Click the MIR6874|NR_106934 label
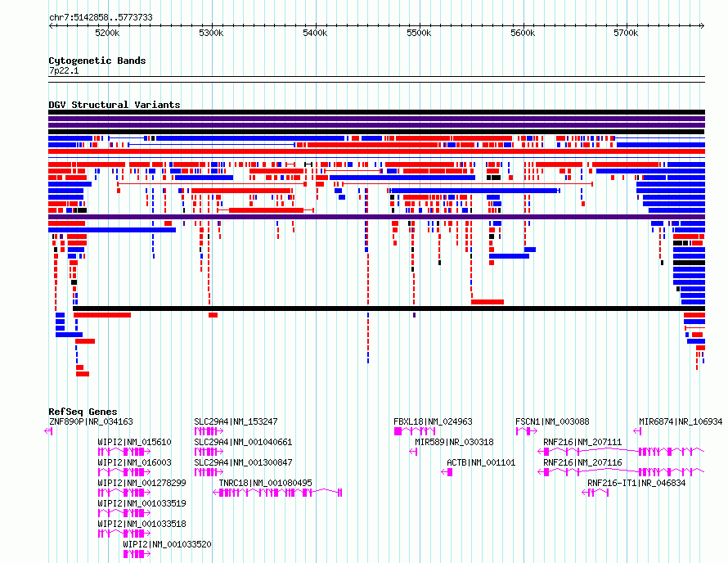The height and width of the screenshot is (563, 728). (681, 421)
